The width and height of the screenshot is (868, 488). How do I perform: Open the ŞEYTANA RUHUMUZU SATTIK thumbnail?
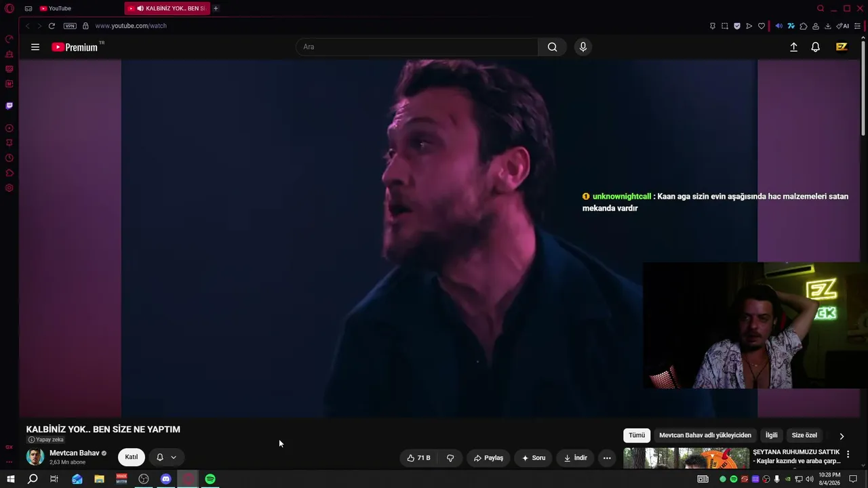coord(686,458)
